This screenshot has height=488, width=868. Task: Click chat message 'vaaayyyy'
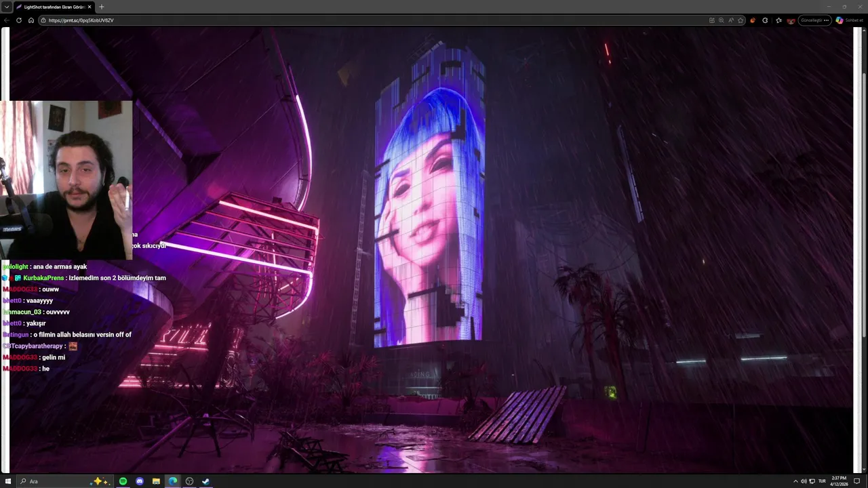[x=39, y=301]
